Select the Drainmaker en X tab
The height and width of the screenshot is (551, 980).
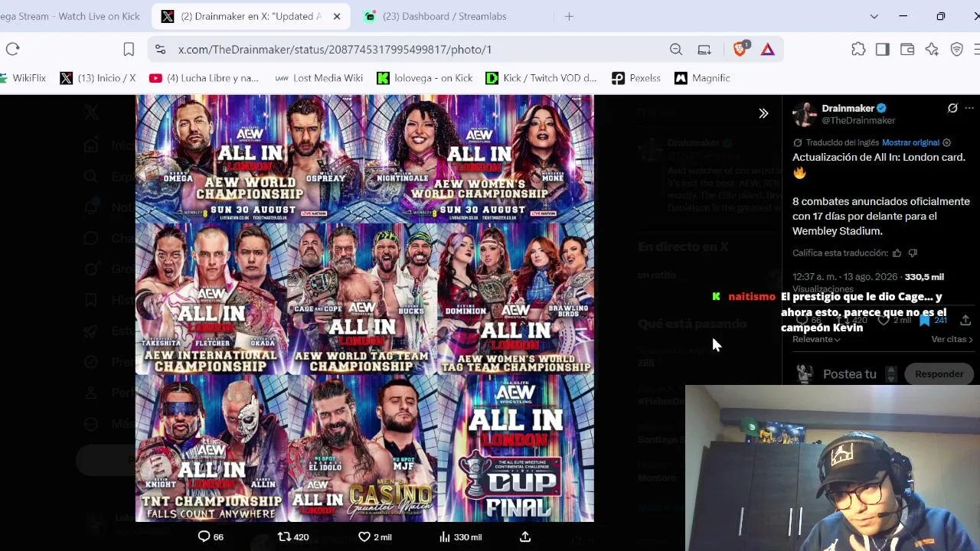click(x=250, y=16)
